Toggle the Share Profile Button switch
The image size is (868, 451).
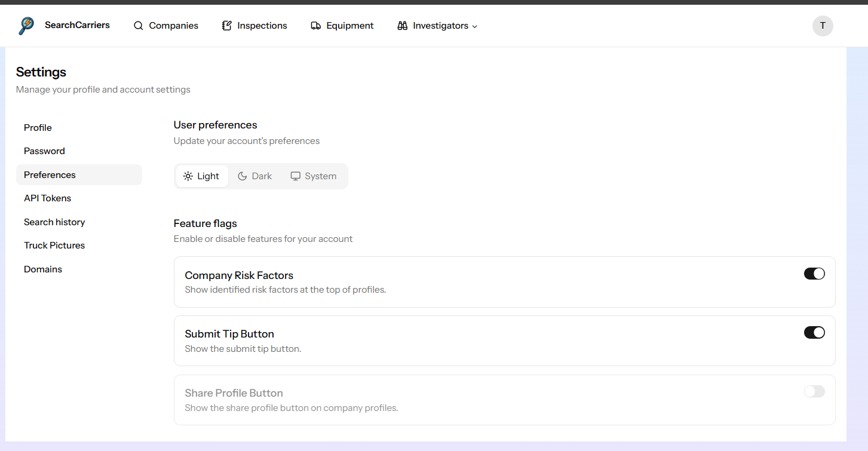(814, 392)
